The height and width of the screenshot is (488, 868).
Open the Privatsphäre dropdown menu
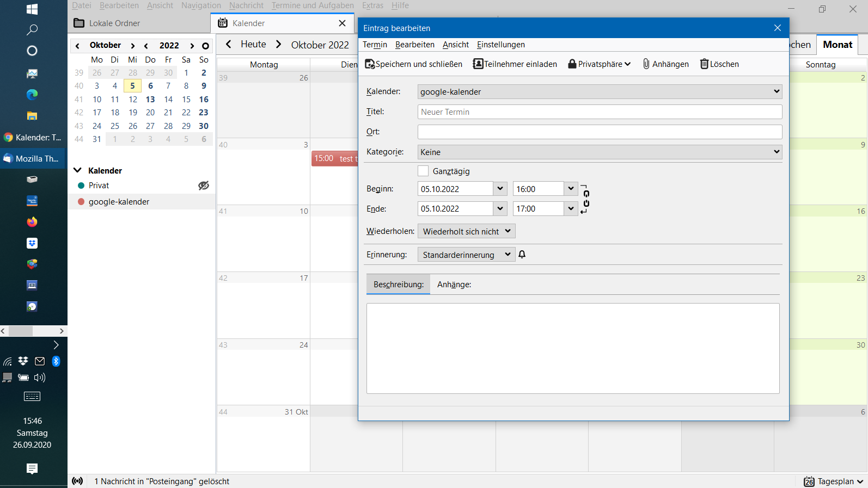pos(599,64)
